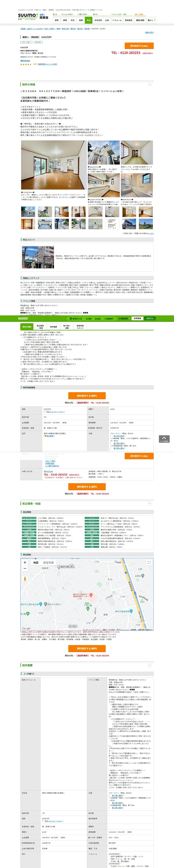Zoom out the map with the minus button
Screen dimensions: 174x868
pos(25,568)
